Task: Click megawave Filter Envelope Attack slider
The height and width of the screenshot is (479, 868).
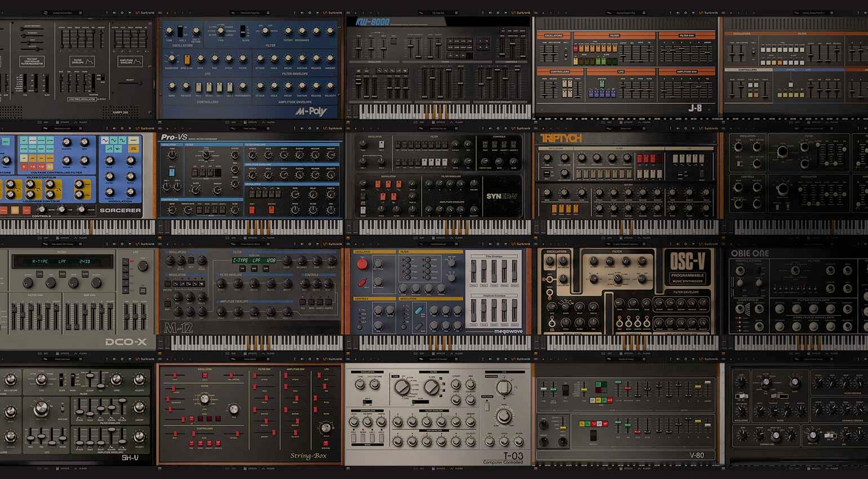Action: [x=473, y=271]
